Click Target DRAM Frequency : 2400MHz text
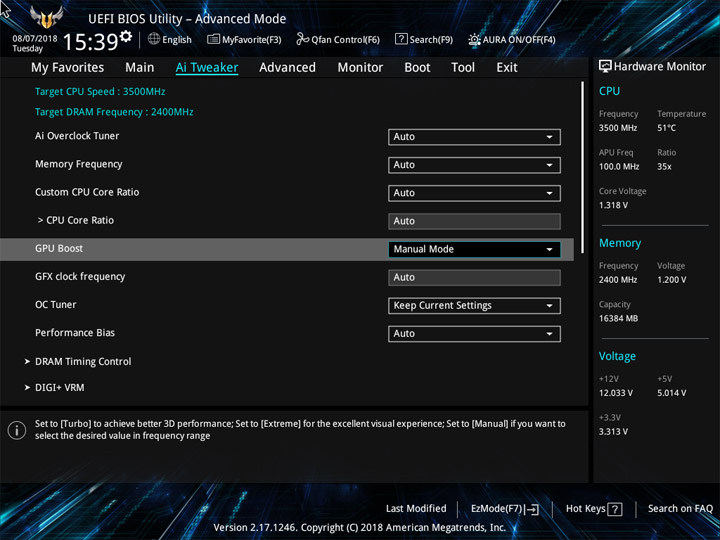720x540 pixels. point(114,112)
